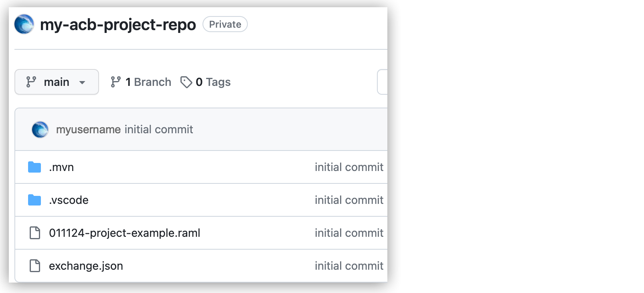The height and width of the screenshot is (293, 644).
Task: Click the tag icon next to Tags
Action: 186,82
